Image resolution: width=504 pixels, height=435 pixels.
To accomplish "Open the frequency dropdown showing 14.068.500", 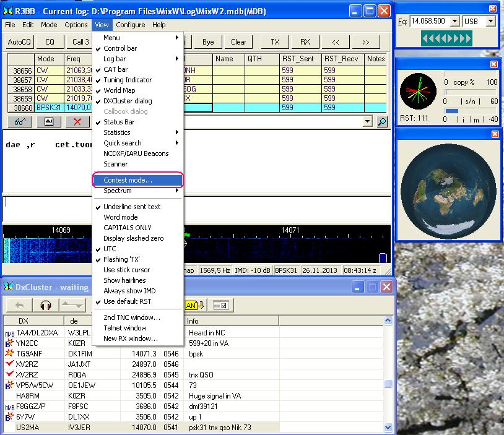I will 455,22.
